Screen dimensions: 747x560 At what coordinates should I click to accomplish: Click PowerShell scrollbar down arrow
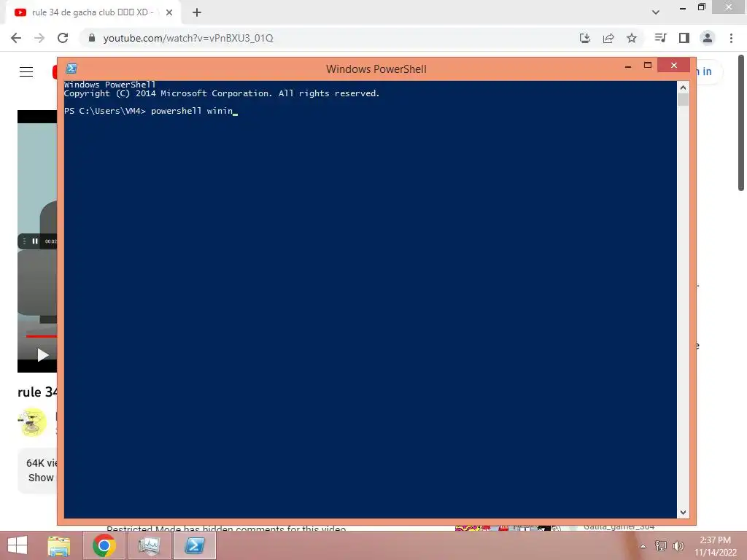(x=683, y=513)
